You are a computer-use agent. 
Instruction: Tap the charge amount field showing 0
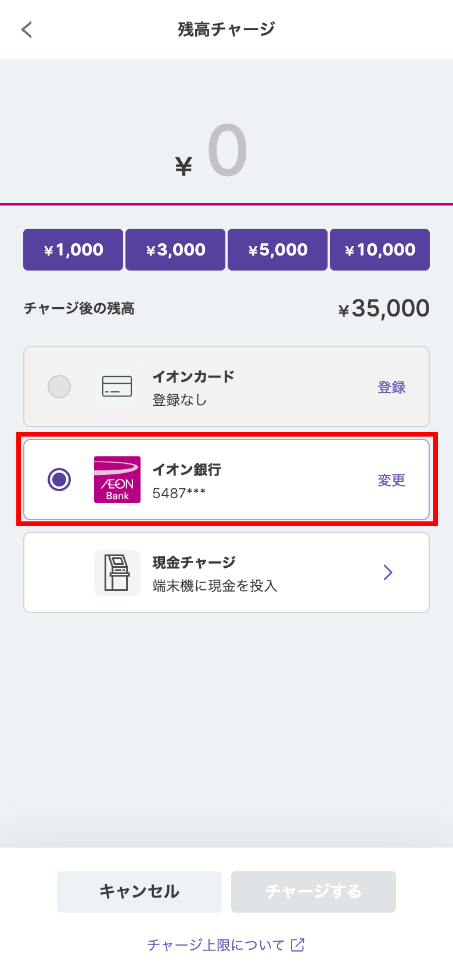pyautogui.click(x=228, y=151)
